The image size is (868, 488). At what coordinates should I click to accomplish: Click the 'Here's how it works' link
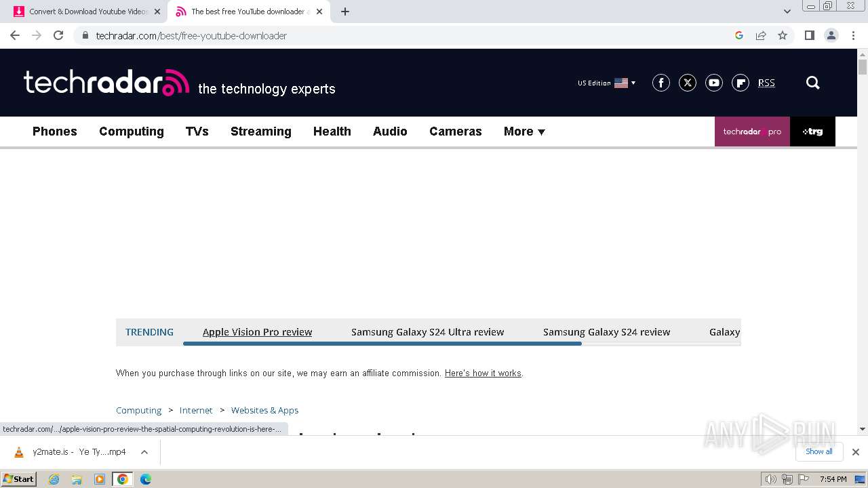pyautogui.click(x=483, y=373)
